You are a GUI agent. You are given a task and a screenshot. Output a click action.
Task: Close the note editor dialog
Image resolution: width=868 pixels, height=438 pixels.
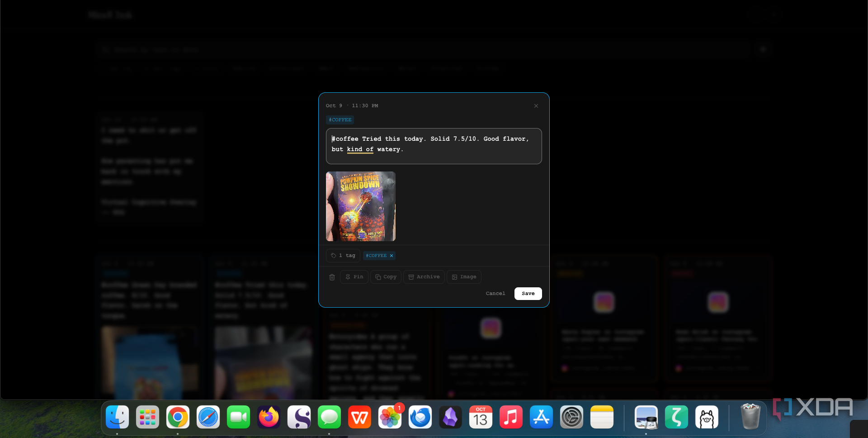coord(536,106)
